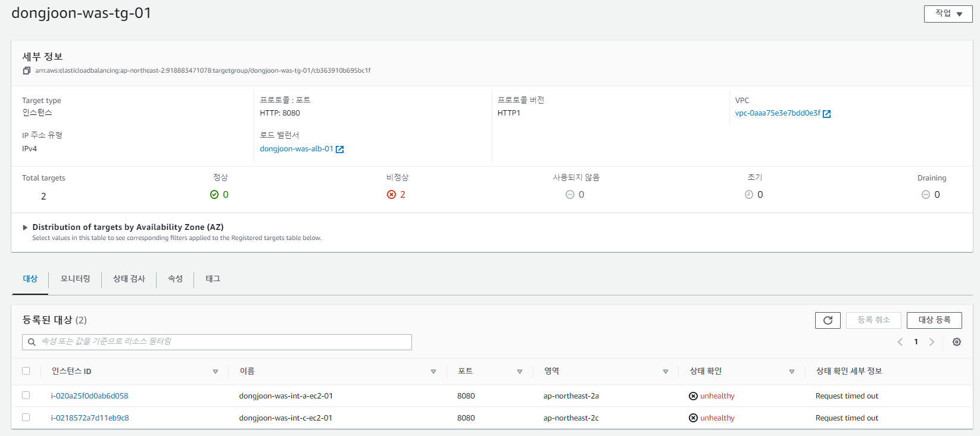This screenshot has width=980, height=436.
Task: Click the Total targets value 2
Action: tap(43, 197)
